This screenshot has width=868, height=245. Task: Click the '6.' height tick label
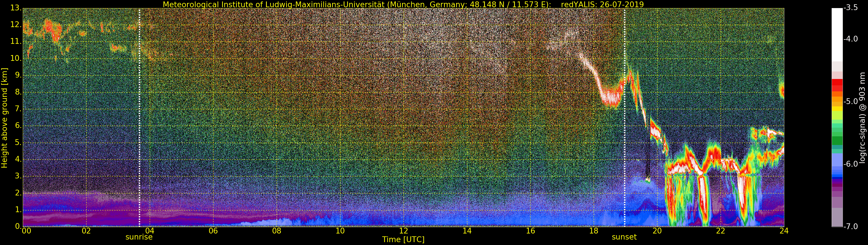coord(18,126)
